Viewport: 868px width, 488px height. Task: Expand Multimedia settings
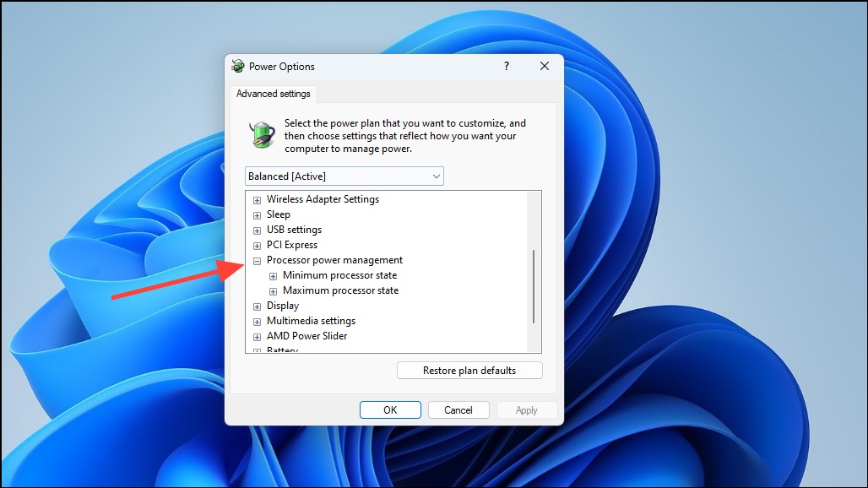point(257,321)
